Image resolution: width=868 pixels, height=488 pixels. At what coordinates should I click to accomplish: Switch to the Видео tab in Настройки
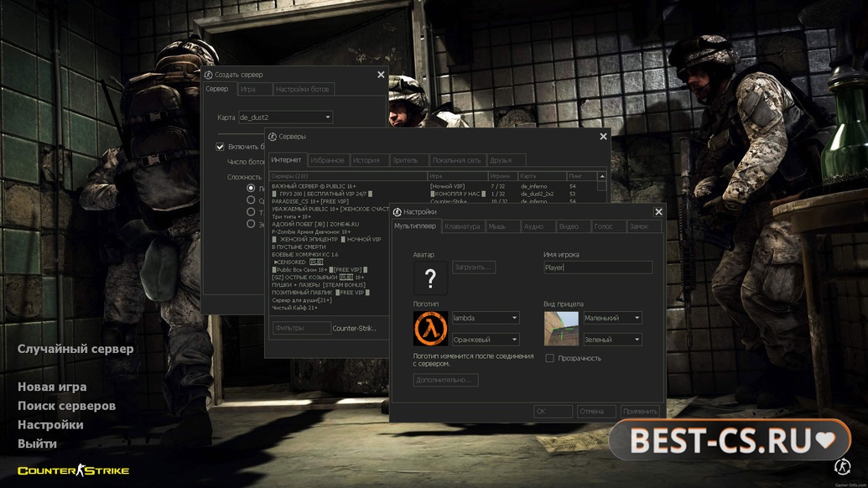click(x=573, y=226)
